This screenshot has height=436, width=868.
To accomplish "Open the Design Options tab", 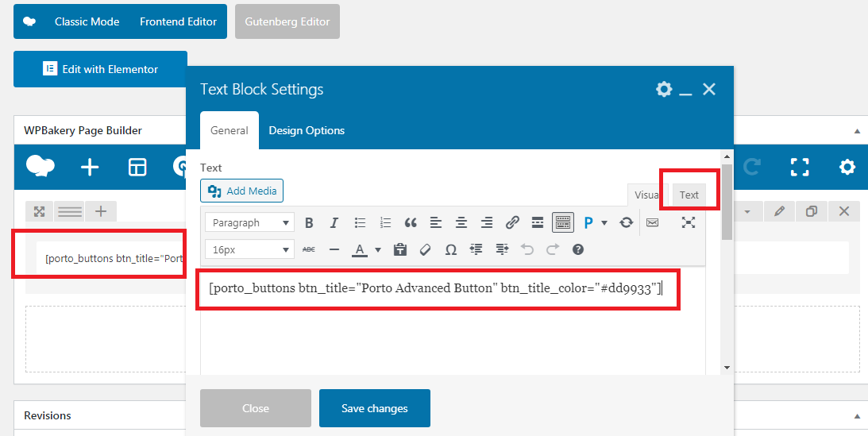I will 307,130.
